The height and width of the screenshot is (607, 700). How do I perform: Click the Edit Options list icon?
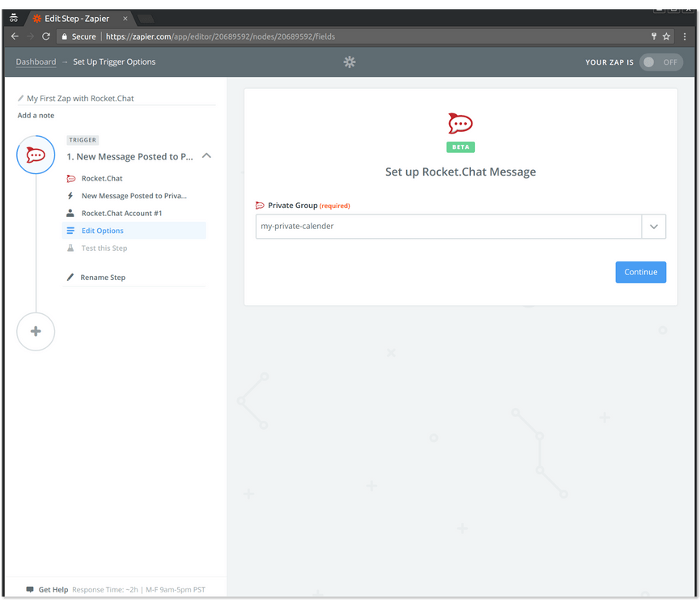point(70,231)
